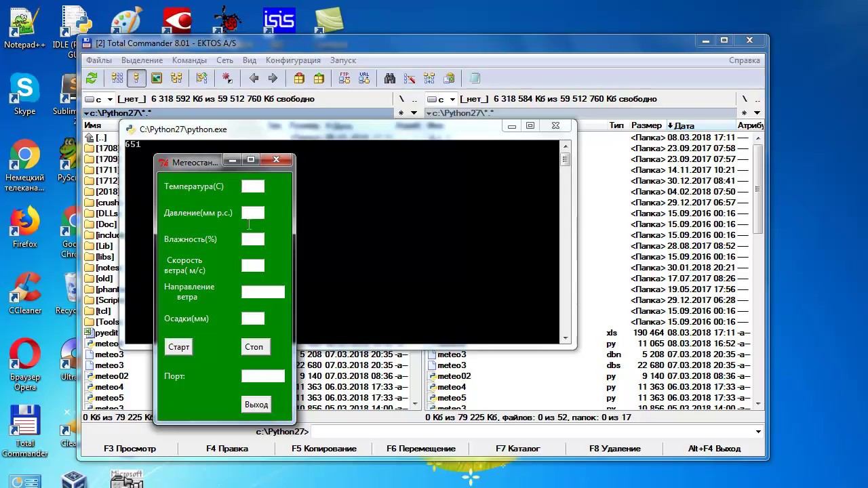
Task: Launch CCleaner desktop shortcut
Action: tap(24, 293)
